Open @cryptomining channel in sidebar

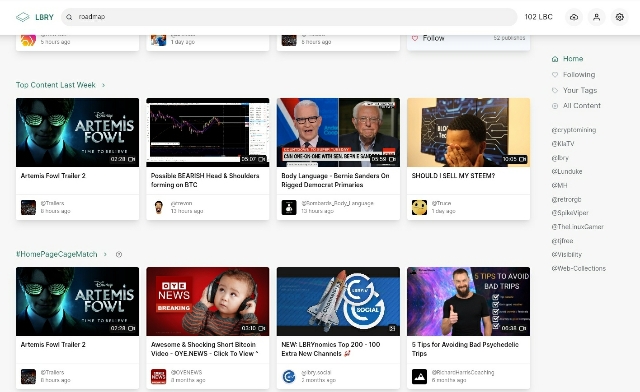pyautogui.click(x=574, y=130)
